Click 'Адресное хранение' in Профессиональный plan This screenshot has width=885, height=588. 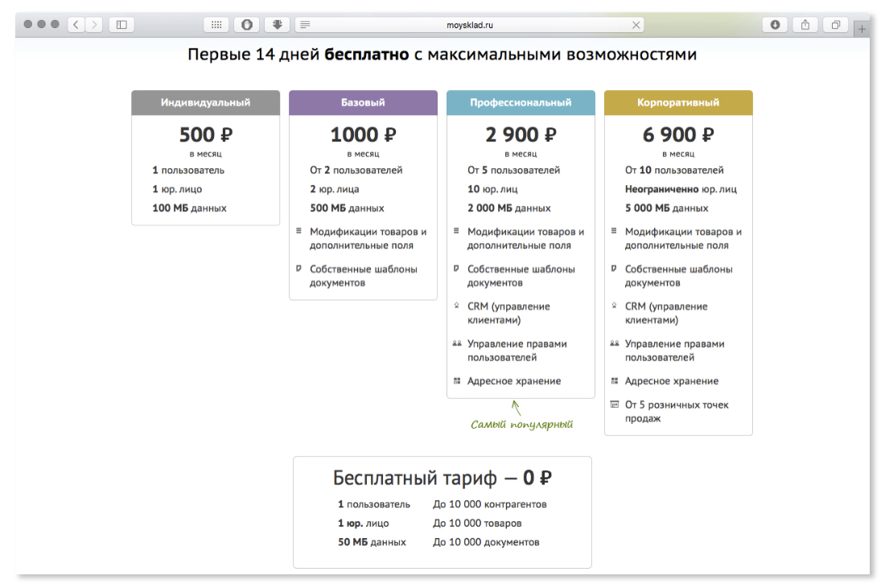pos(513,381)
